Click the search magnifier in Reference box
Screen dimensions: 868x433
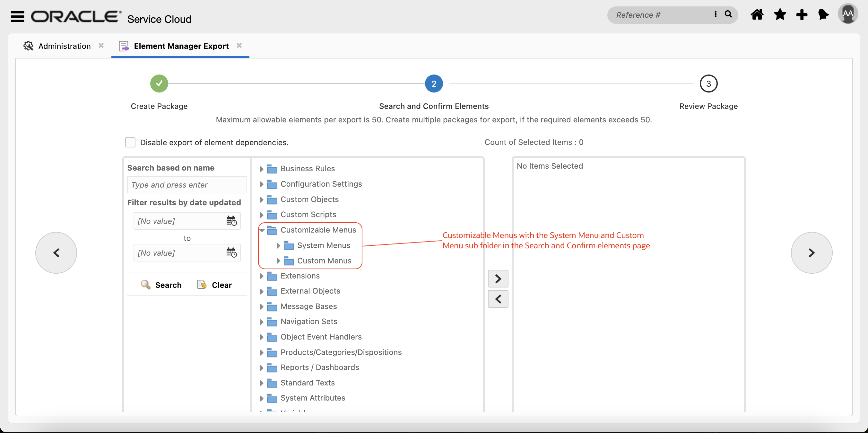[x=728, y=14]
